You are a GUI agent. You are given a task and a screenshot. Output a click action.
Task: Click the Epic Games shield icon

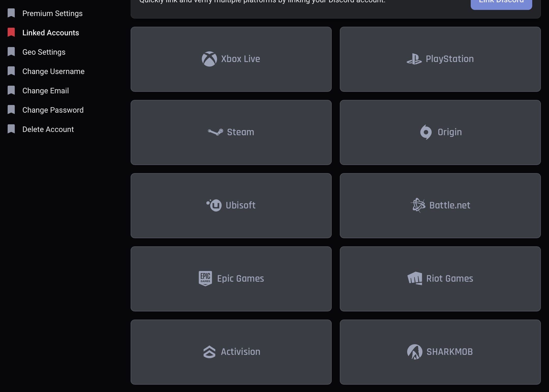click(x=205, y=279)
